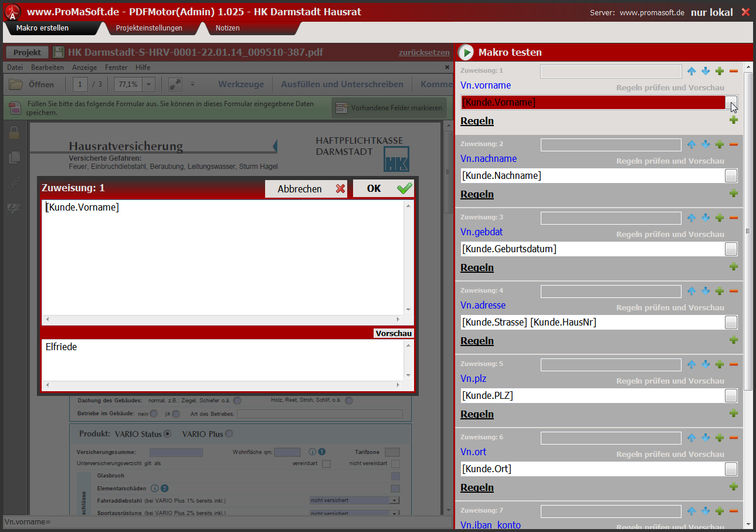The image size is (756, 532).
Task: Tick the Glasbruch checkbox
Action: [x=395, y=476]
